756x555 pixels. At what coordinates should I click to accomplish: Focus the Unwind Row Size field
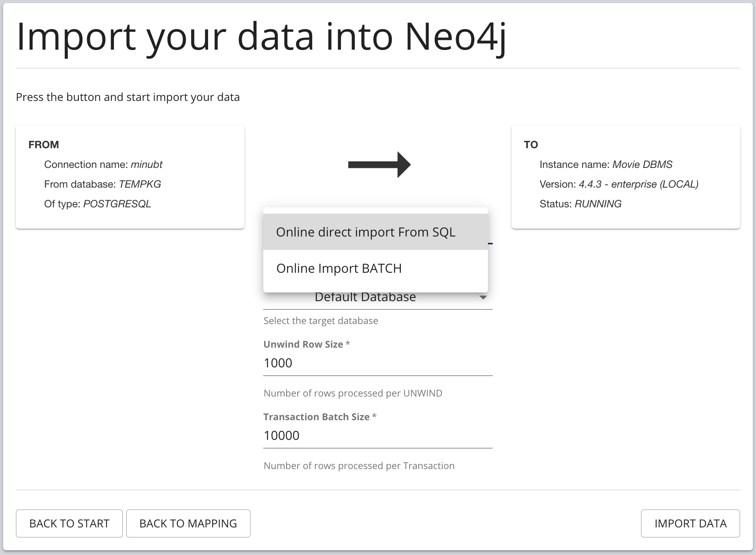[378, 363]
